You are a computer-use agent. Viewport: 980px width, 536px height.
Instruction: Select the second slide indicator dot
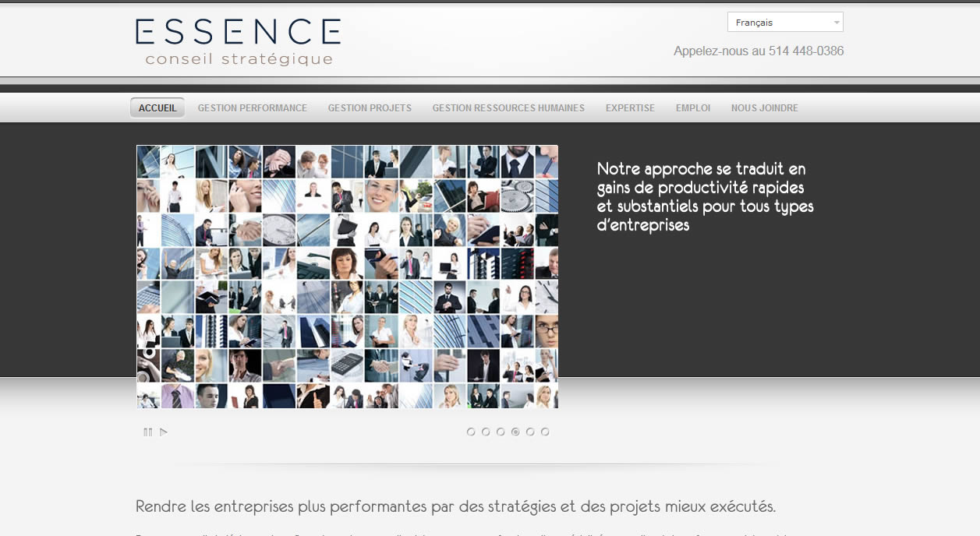click(x=486, y=432)
